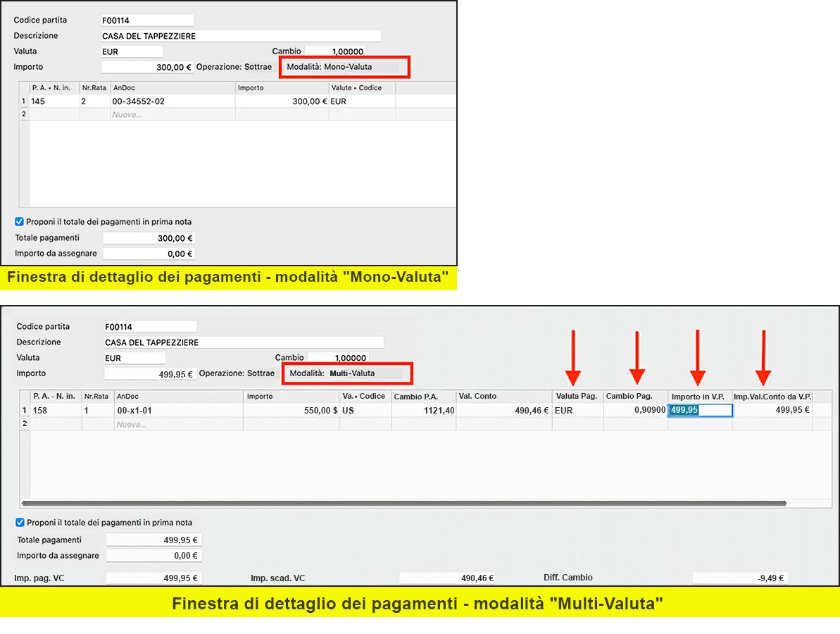Select the 00-x1-01 AnDoc cell
Screen dimensions: 840x634
click(178, 410)
